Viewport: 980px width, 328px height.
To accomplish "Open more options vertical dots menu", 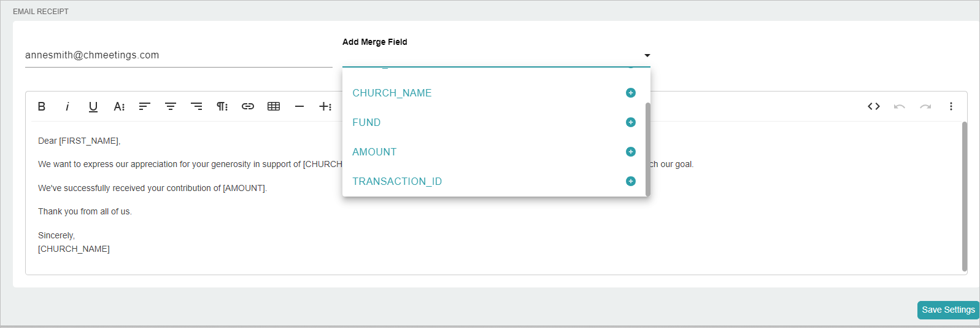I will (951, 106).
